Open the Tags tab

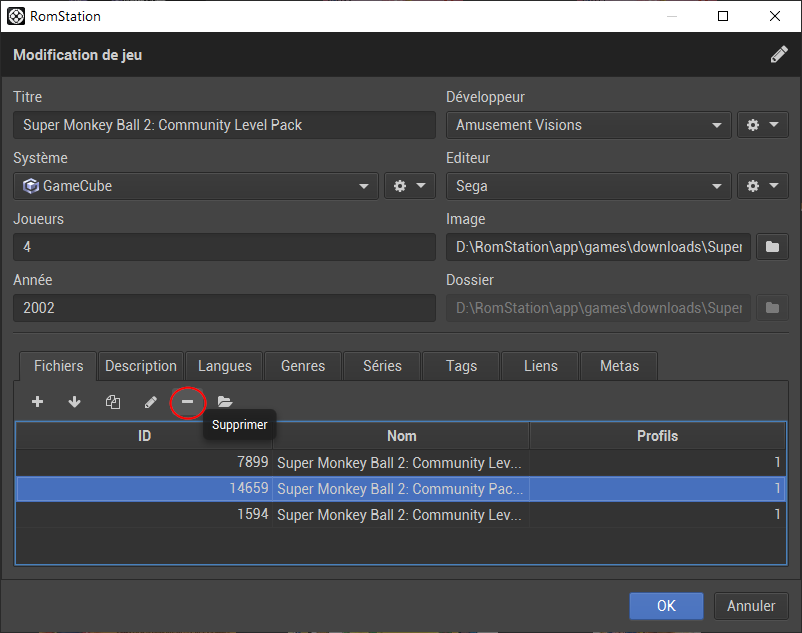tap(461, 366)
